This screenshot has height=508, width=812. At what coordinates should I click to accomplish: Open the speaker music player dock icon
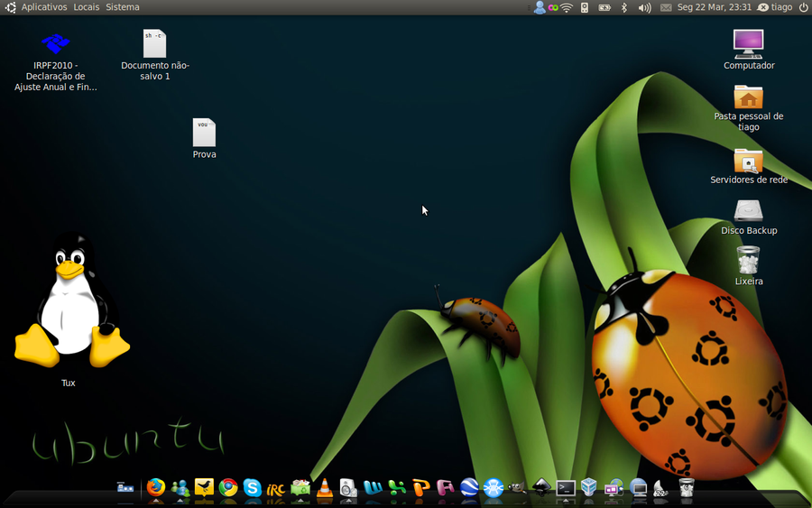348,488
